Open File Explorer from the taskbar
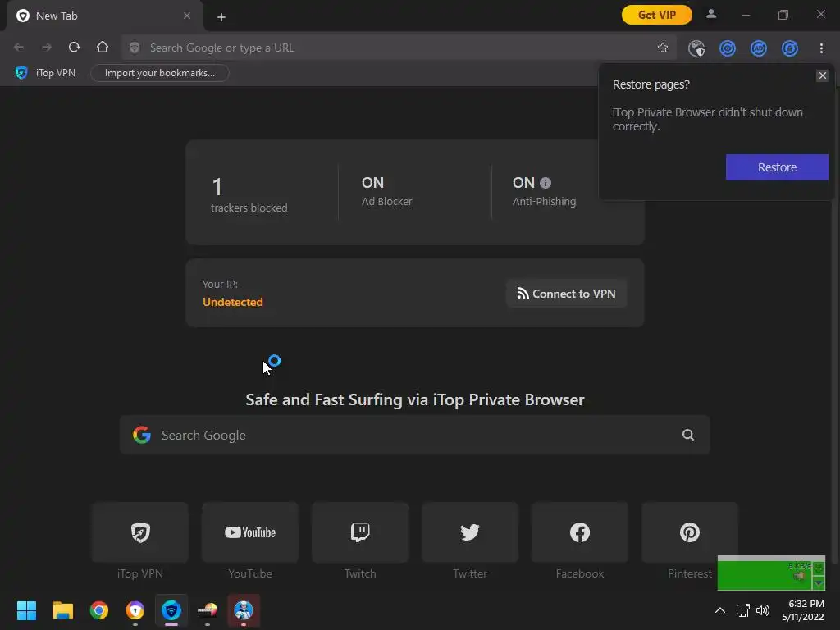The height and width of the screenshot is (630, 840). pyautogui.click(x=62, y=610)
